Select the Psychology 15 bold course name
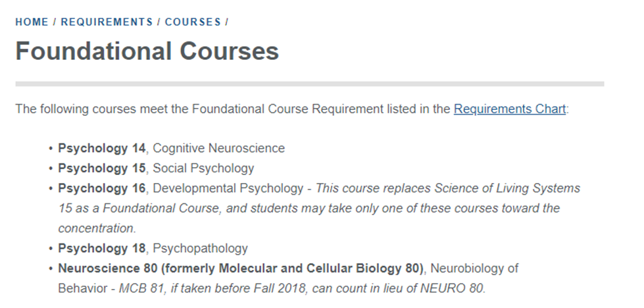The image size is (644, 308). point(101,168)
